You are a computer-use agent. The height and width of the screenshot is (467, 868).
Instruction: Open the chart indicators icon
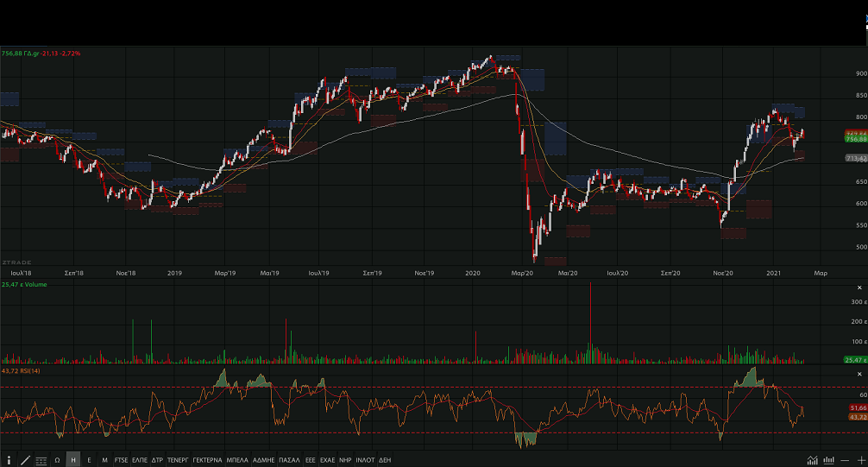pos(812,460)
